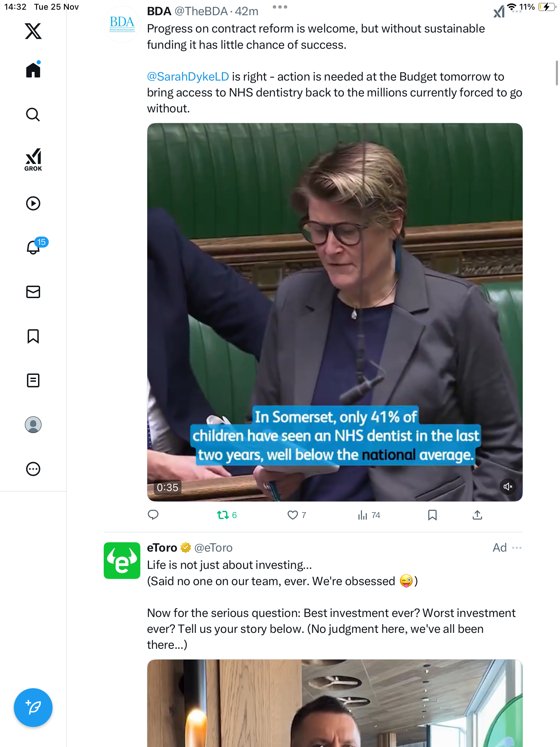Expand the sidebar More menu
560x747 pixels.
coord(33,469)
